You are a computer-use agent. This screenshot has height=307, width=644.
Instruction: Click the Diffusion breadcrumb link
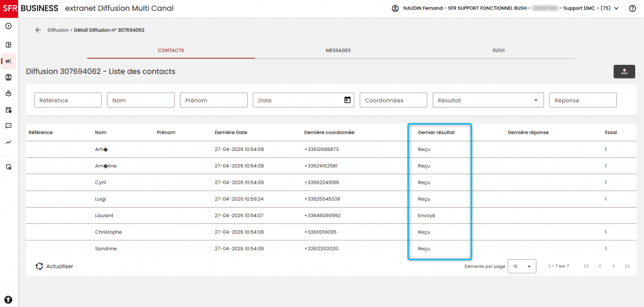(x=58, y=30)
